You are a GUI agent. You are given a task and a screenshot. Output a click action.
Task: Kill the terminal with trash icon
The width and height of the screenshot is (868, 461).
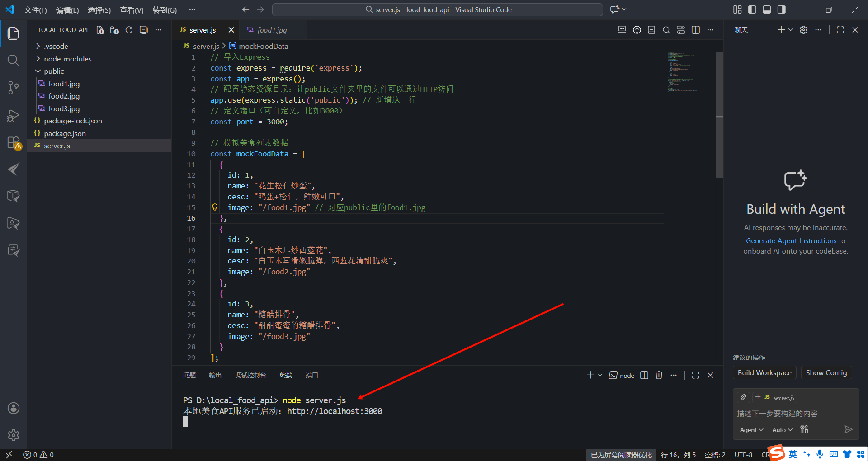coord(659,375)
